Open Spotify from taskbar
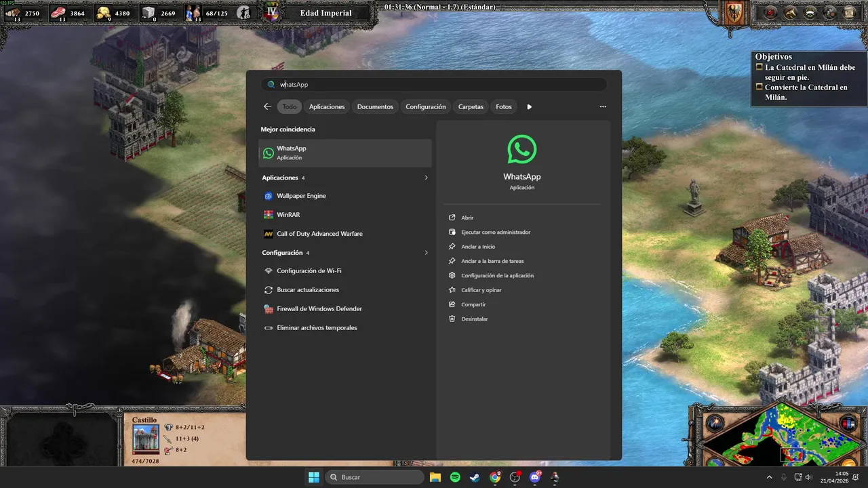The image size is (868, 488). [x=455, y=477]
